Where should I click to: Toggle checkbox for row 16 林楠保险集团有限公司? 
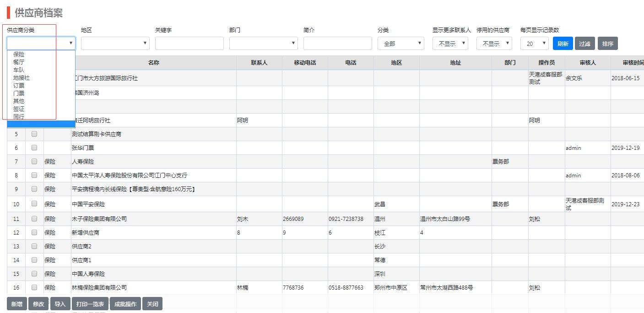point(34,287)
